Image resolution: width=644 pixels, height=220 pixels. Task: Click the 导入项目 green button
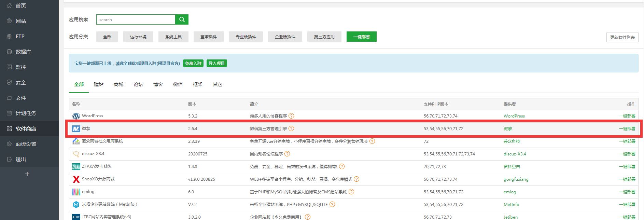coord(217,63)
